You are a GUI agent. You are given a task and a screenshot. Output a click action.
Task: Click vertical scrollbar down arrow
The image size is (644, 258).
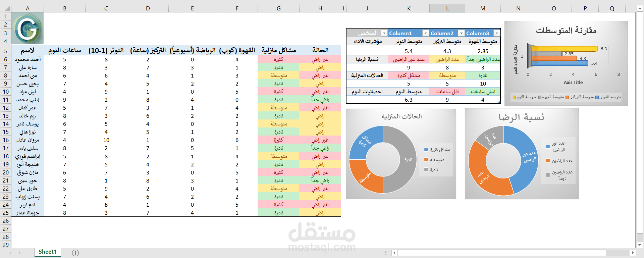click(x=640, y=245)
